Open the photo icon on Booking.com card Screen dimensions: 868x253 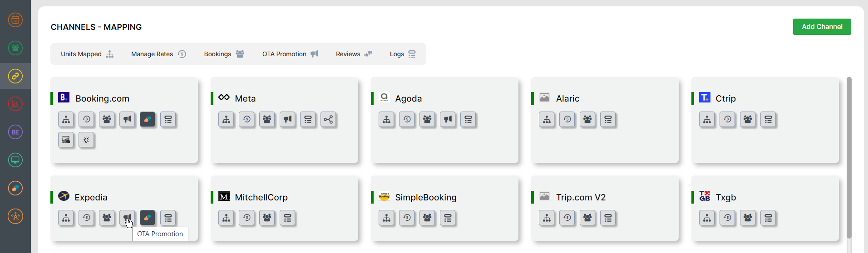pyautogui.click(x=66, y=140)
